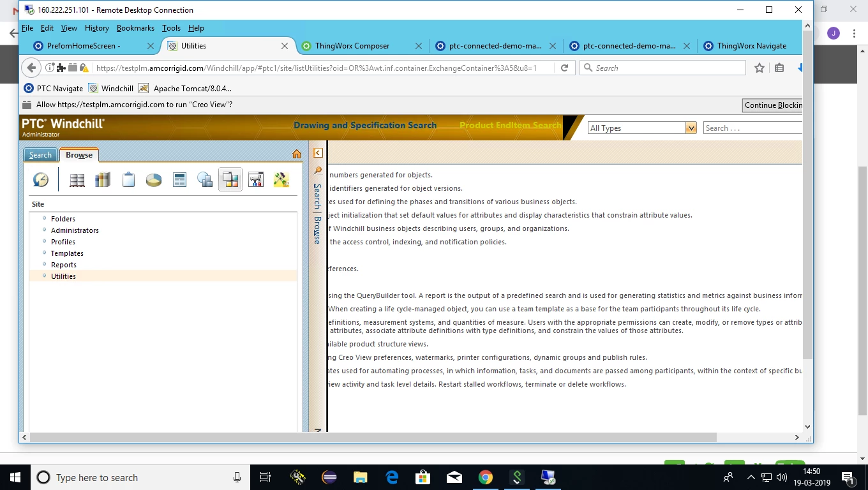Click the remote desktop horizontal scrollbar

click(373, 438)
